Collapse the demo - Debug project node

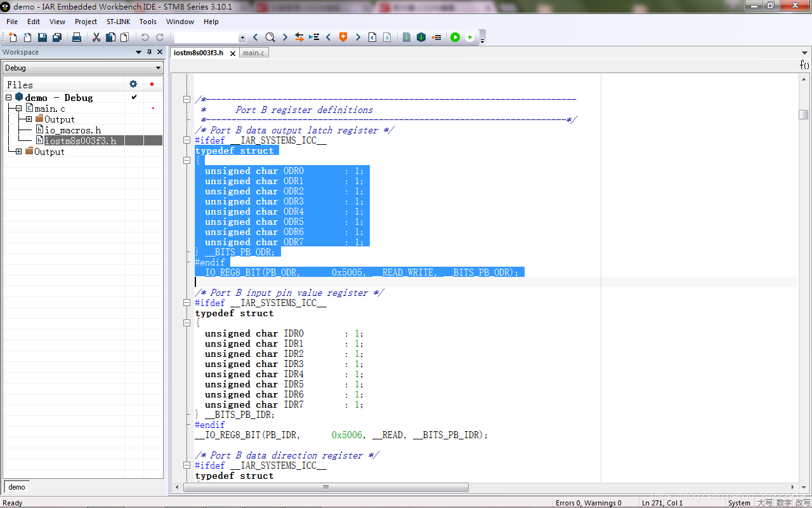(9, 98)
